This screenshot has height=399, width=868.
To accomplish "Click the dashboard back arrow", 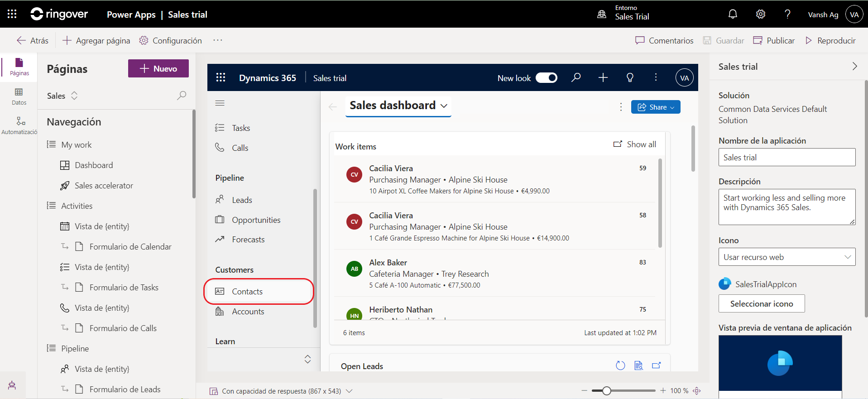I will [x=333, y=107].
